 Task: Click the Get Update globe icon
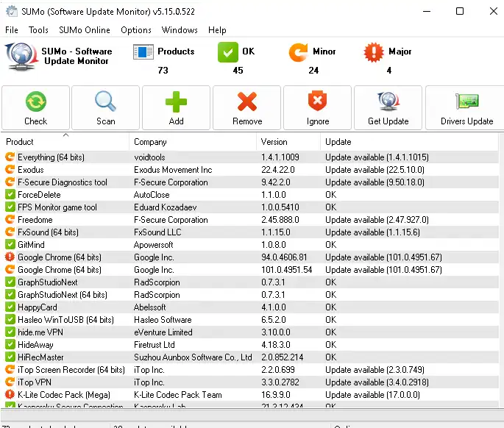click(388, 101)
